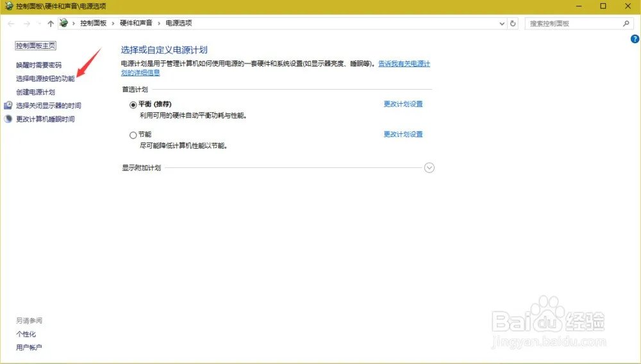Open 创建电源计划 link

35,92
